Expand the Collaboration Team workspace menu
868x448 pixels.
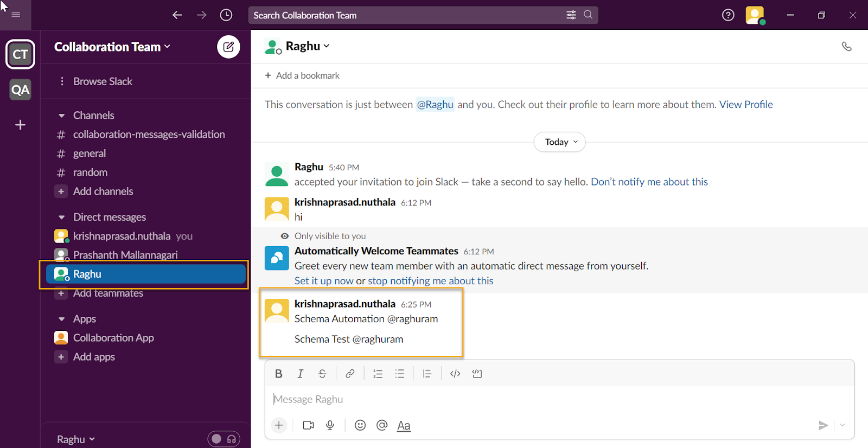(112, 47)
